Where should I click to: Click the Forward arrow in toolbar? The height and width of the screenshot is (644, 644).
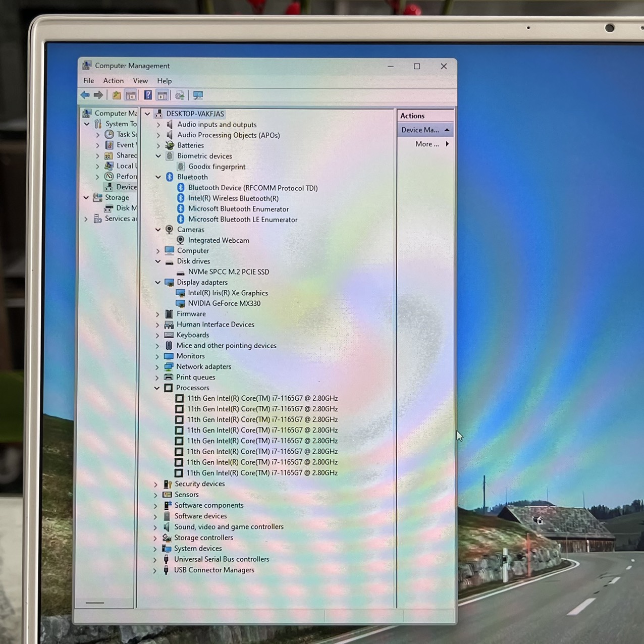click(x=98, y=95)
